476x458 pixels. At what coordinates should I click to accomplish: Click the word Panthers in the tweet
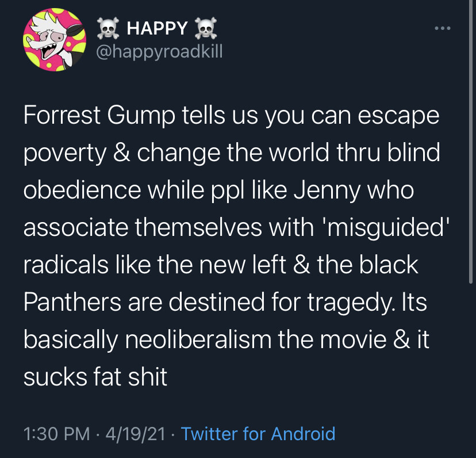click(72, 303)
